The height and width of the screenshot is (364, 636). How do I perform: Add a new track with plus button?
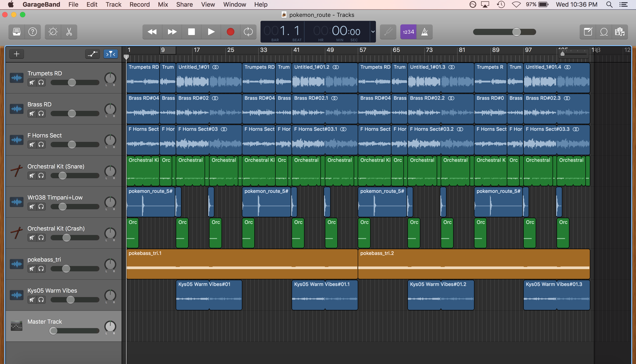pos(16,54)
